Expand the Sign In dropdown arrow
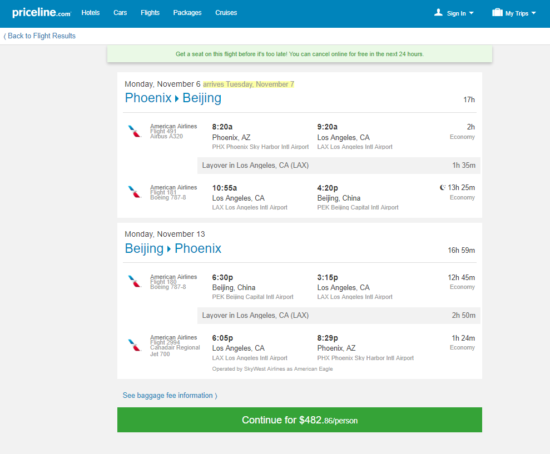 coord(471,13)
